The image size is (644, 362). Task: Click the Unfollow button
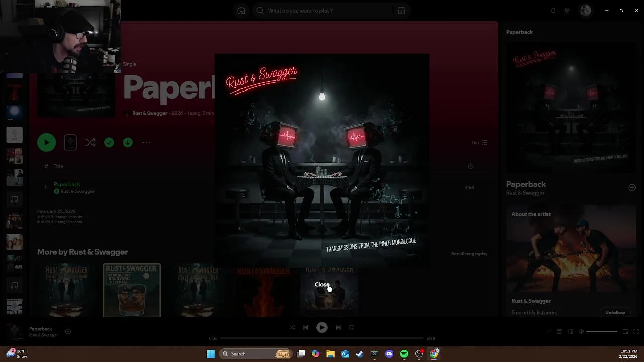pyautogui.click(x=615, y=313)
